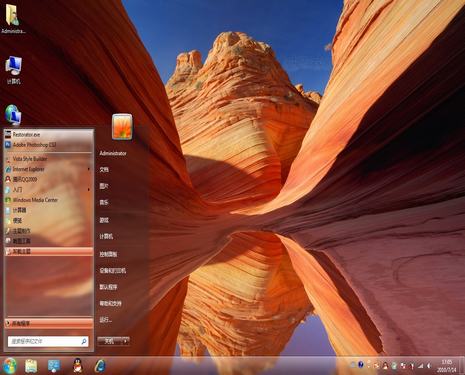Open Internet Explorer entry in the Start menu

tap(48, 169)
